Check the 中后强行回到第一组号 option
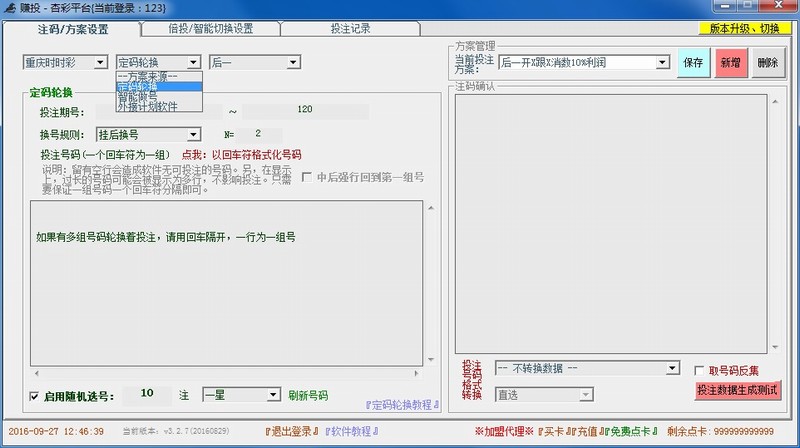Screen dimensions: 800x448 [306, 177]
